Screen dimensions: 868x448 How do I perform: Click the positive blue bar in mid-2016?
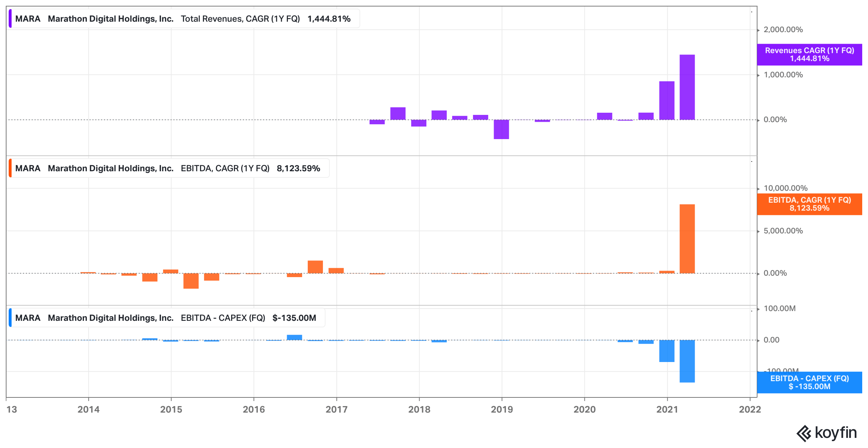pyautogui.click(x=294, y=337)
